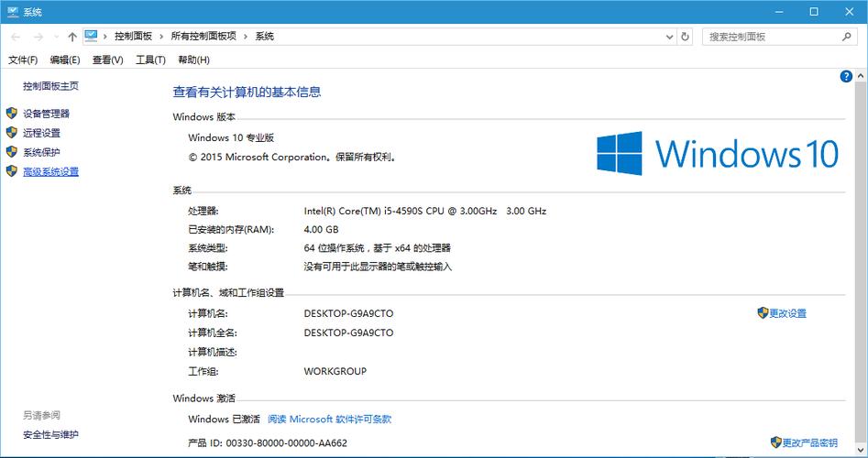This screenshot has height=458, width=868.
Task: Open 编辑(E) menu
Action: coord(65,60)
